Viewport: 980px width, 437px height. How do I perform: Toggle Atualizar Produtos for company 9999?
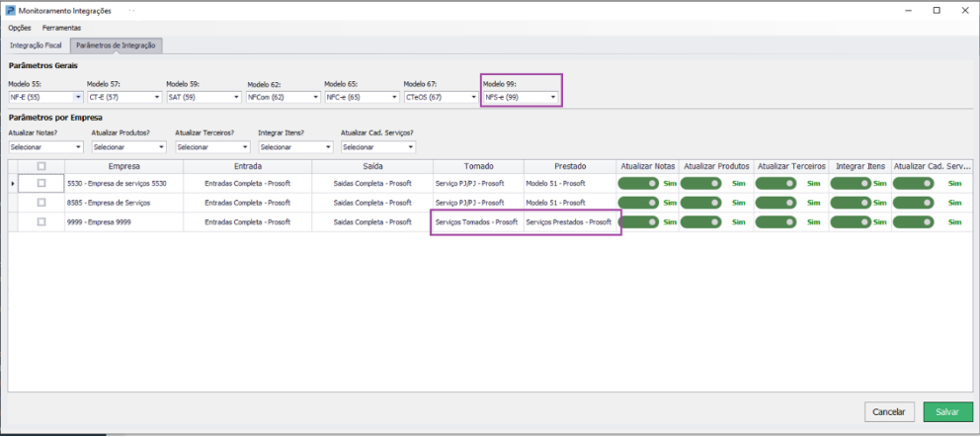coord(700,221)
